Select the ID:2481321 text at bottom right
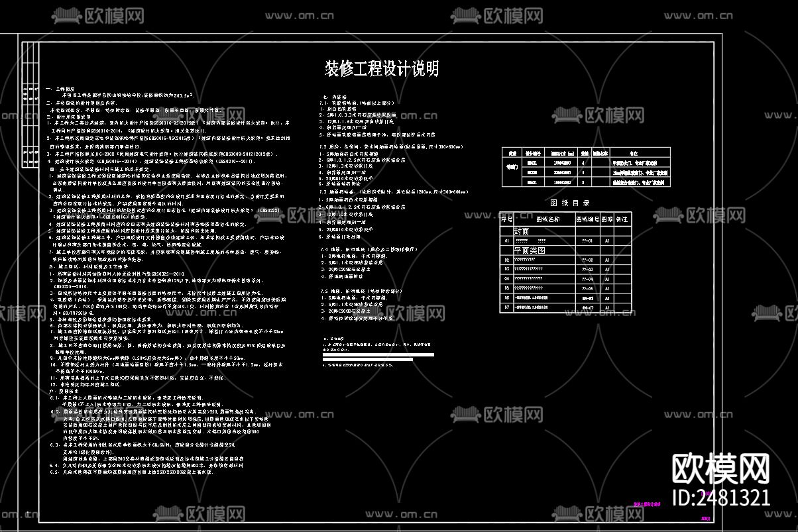 click(x=722, y=496)
